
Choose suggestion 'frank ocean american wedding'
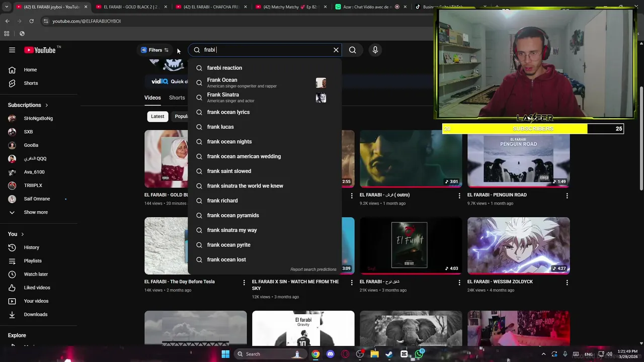pos(265,156)
